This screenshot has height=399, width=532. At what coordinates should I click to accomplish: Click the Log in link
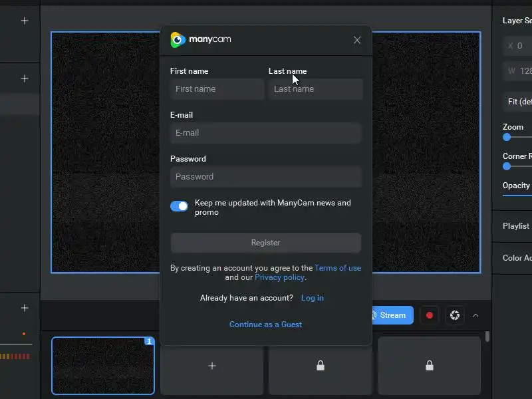[x=312, y=297]
